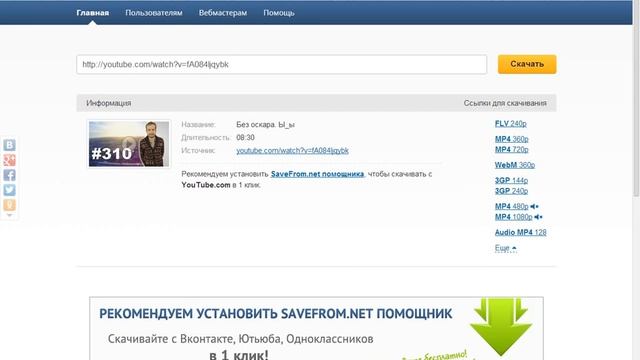Open the Помощь menu item
The height and width of the screenshot is (360, 640).
tap(279, 13)
